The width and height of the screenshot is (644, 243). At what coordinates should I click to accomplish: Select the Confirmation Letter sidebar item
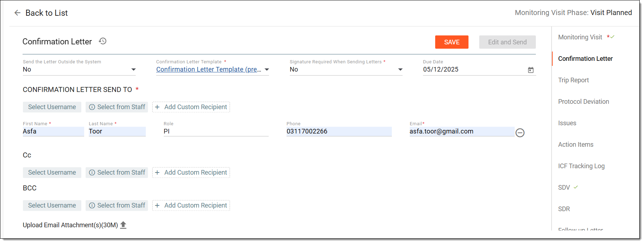click(x=585, y=59)
